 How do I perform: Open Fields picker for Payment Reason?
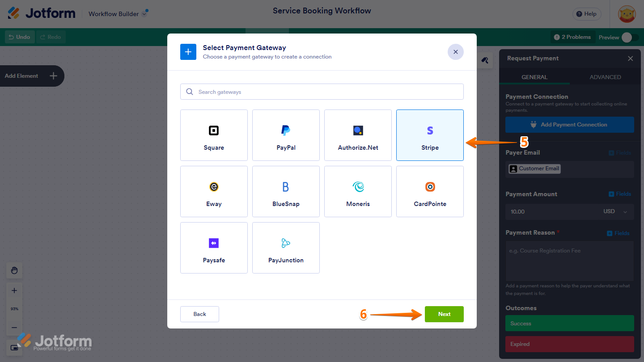618,233
